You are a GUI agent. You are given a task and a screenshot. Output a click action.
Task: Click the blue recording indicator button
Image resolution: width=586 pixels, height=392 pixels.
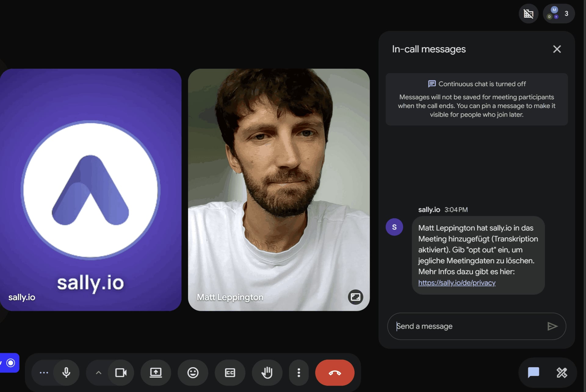coord(9,363)
